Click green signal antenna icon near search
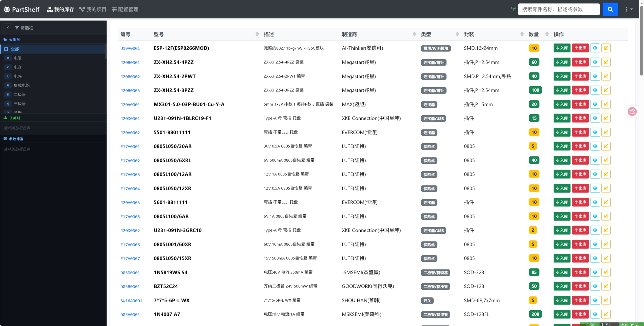Image resolution: width=644 pixels, height=326 pixels. pos(513,9)
